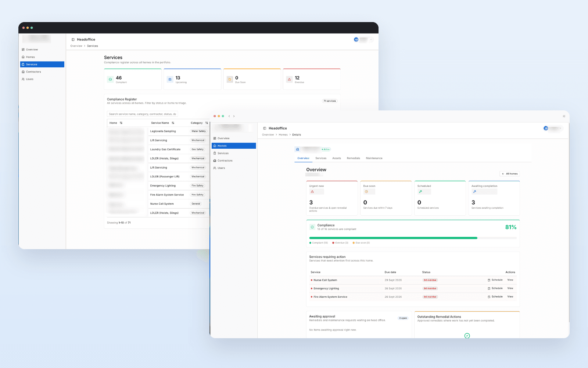Screen dimensions: 588x368
Task: Go forward with the right chevron in Details window title bar
Action: click(x=234, y=116)
